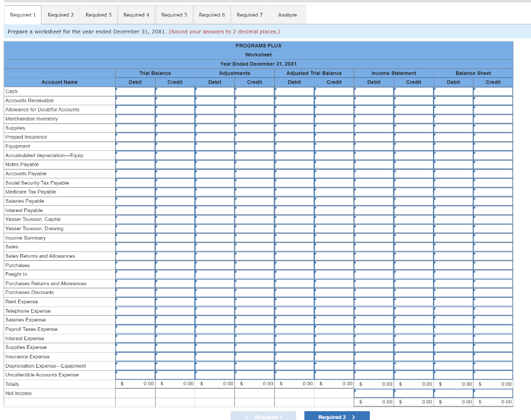Click the Adjustments column header

click(235, 73)
